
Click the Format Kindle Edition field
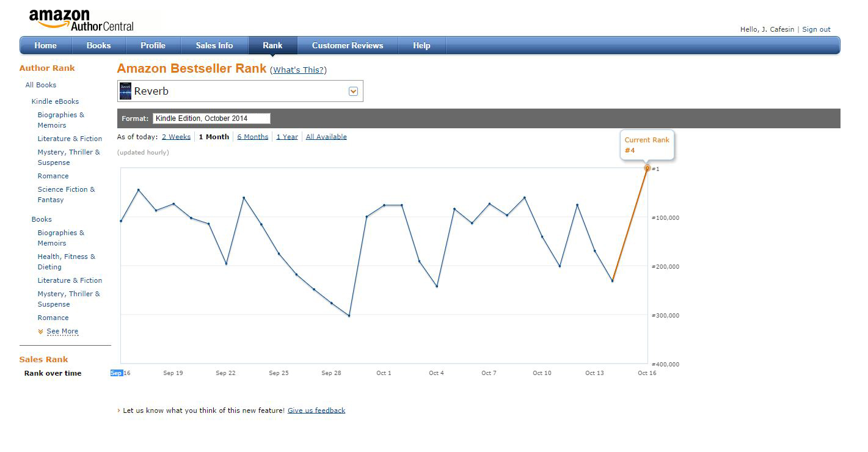point(211,118)
